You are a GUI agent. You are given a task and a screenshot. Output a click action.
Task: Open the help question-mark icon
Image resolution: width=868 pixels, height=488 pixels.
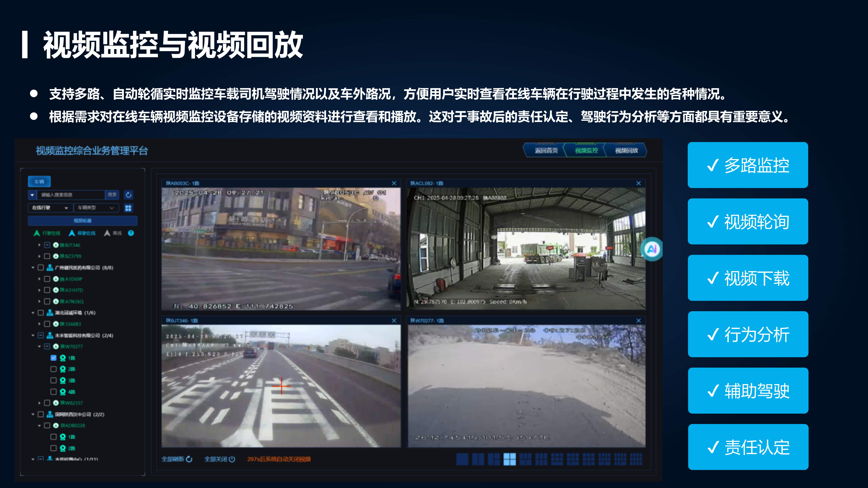131,233
